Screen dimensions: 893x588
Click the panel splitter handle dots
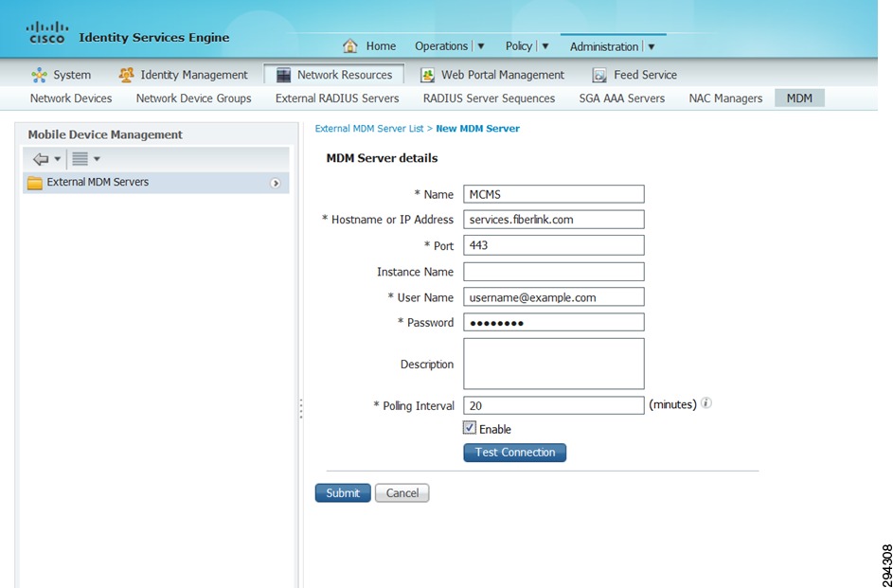click(301, 409)
